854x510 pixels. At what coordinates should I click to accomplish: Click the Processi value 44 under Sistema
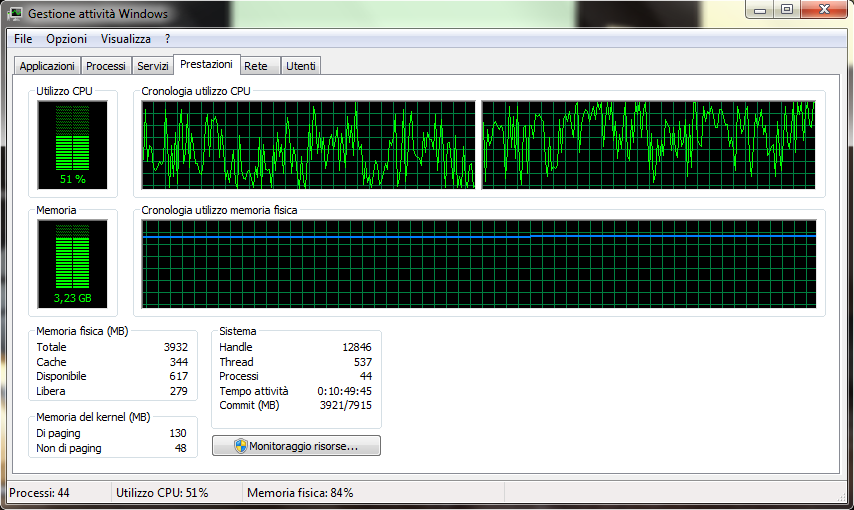pyautogui.click(x=366, y=376)
